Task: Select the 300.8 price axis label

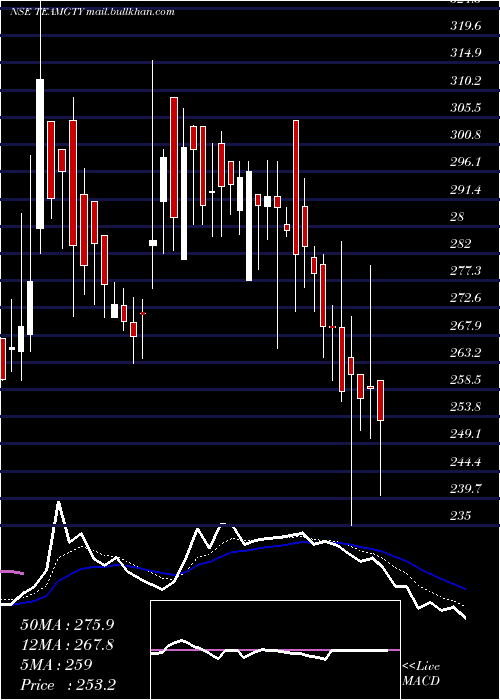Action: click(x=466, y=135)
